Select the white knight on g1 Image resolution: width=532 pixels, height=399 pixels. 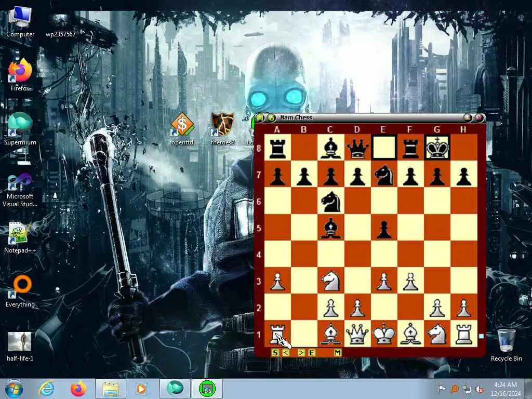437,334
